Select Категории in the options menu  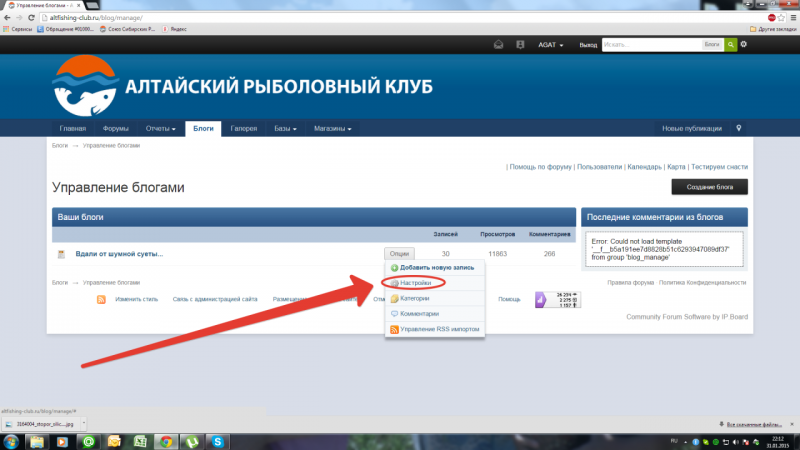tap(435, 298)
